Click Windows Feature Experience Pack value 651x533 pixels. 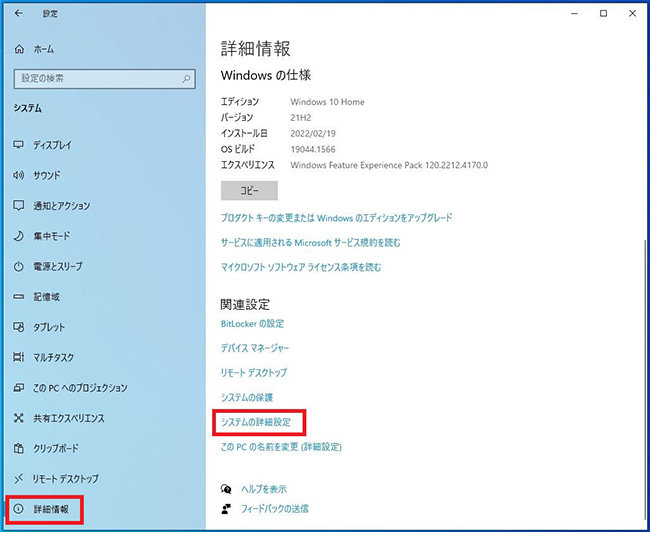(389, 165)
